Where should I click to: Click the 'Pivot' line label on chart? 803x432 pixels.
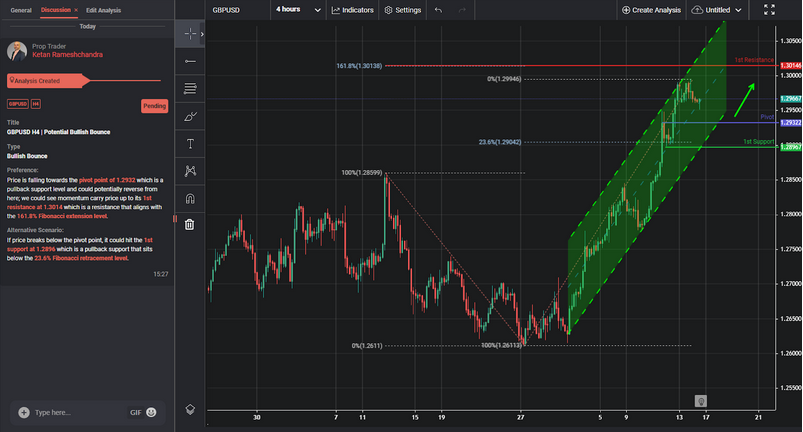point(767,117)
